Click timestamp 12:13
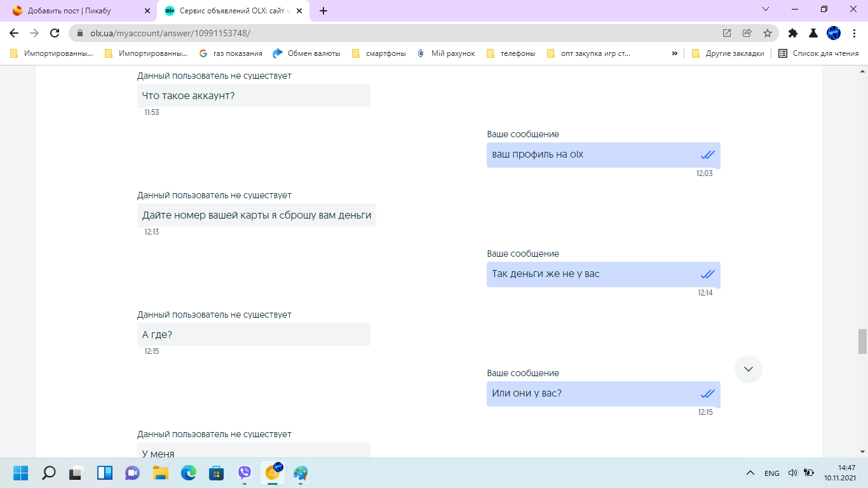868x488 pixels. tap(151, 232)
